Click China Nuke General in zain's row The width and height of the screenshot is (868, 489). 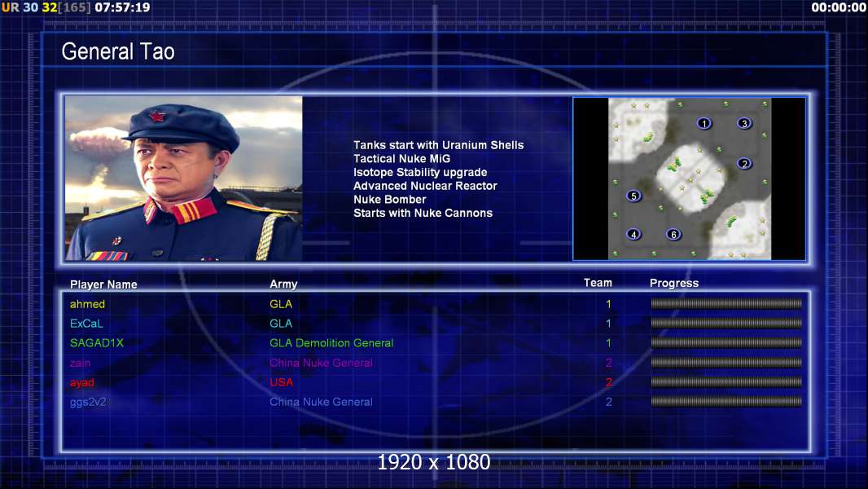[321, 363]
